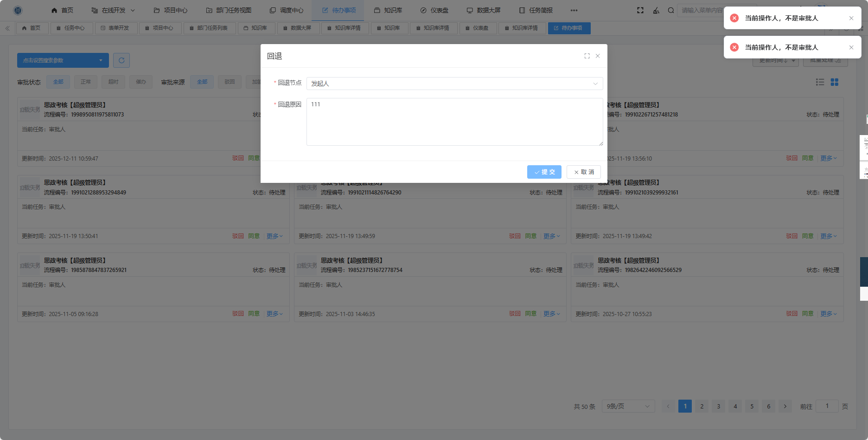Switch to list view layout
This screenshot has width=868, height=440.
820,82
